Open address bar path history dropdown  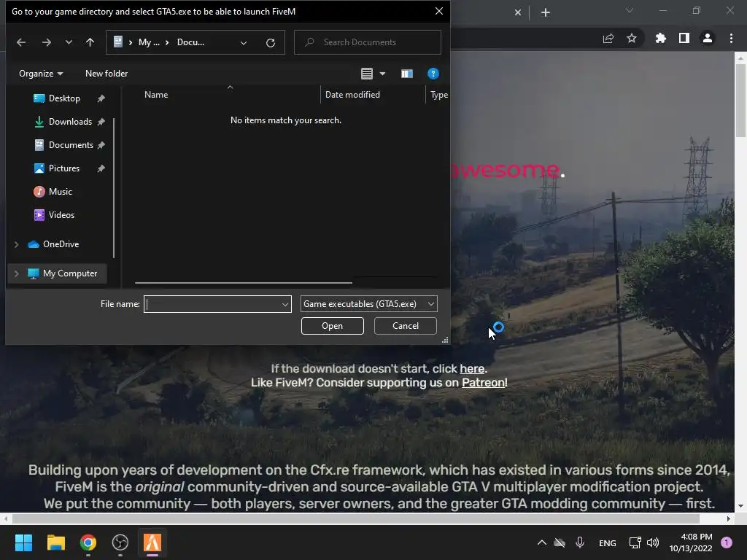(244, 43)
